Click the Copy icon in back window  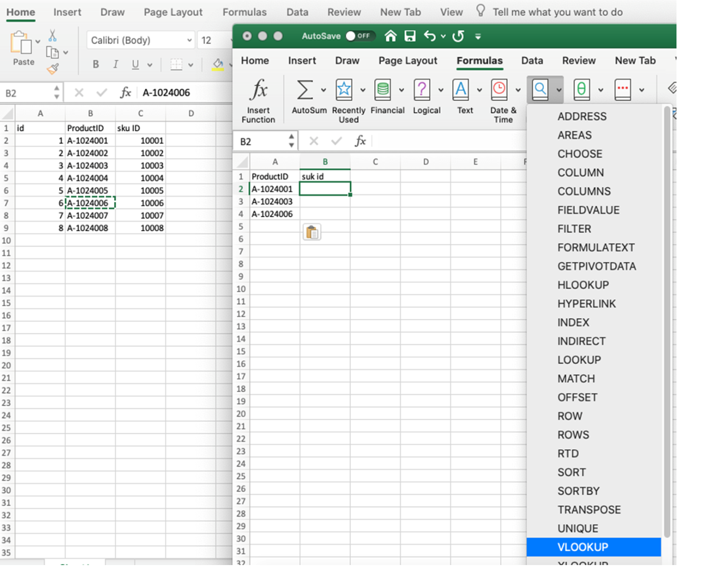(x=52, y=52)
